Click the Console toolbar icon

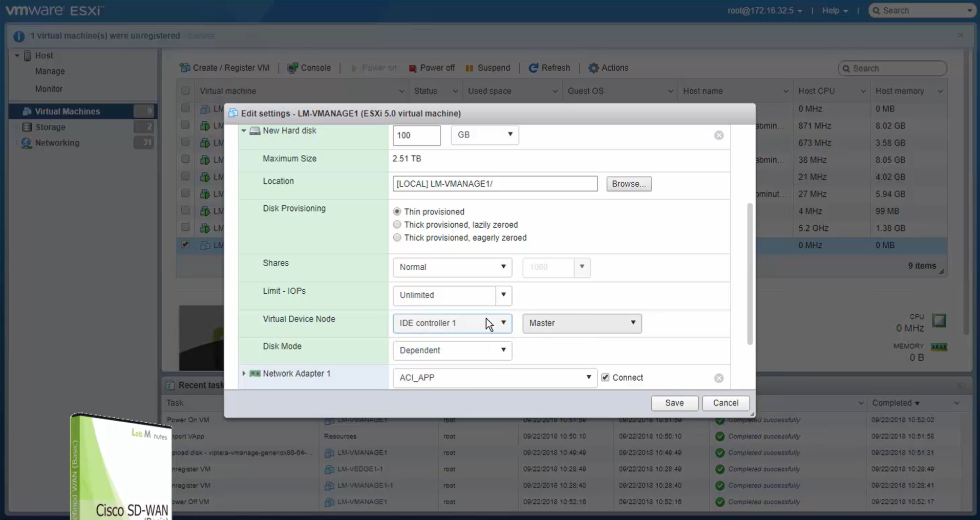(x=292, y=68)
